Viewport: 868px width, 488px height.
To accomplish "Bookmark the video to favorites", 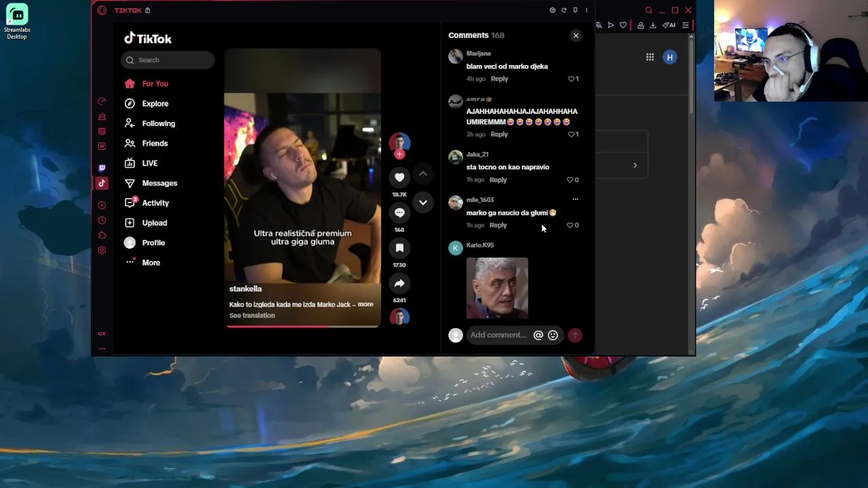I will click(399, 248).
